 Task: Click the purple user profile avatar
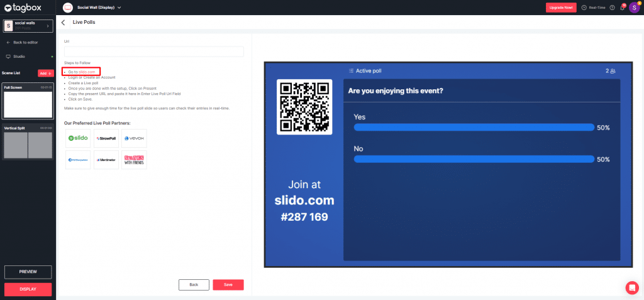coord(634,8)
